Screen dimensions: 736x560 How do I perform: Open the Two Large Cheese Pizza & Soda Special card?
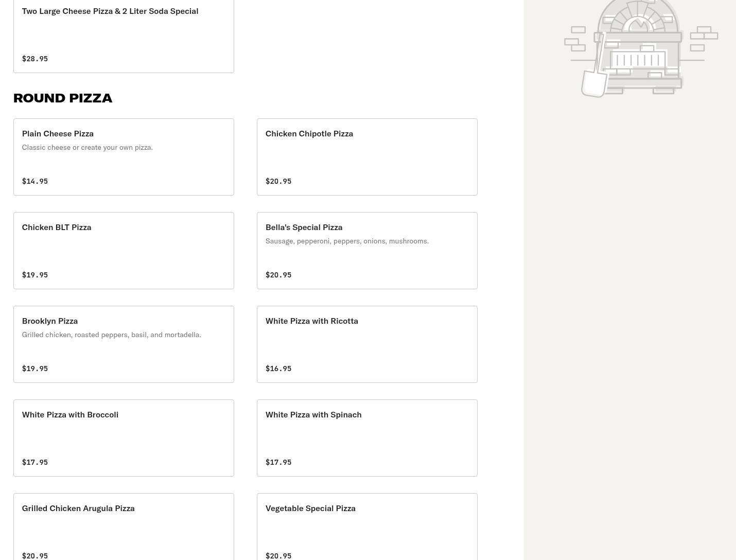[x=124, y=36]
